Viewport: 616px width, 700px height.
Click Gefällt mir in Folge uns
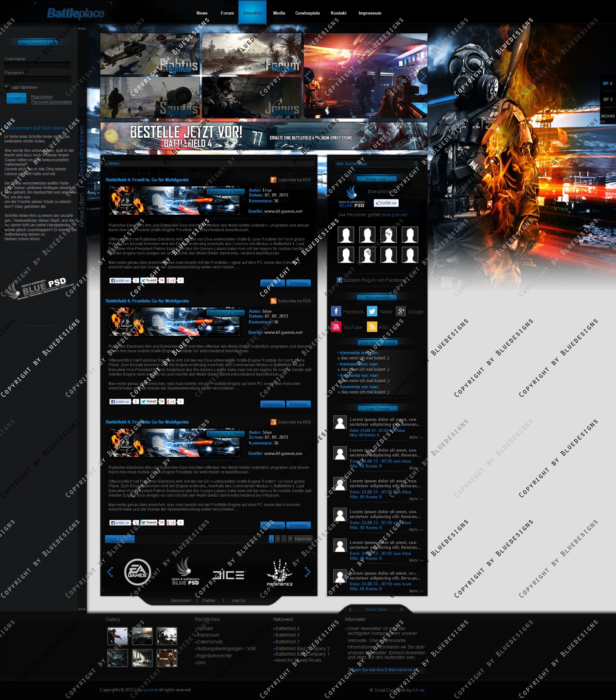click(x=386, y=203)
